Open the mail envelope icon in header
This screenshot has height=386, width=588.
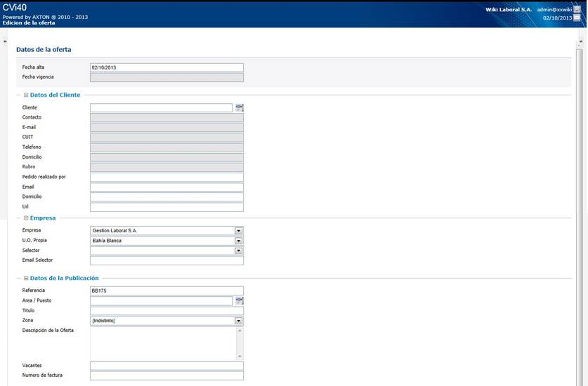[577, 18]
